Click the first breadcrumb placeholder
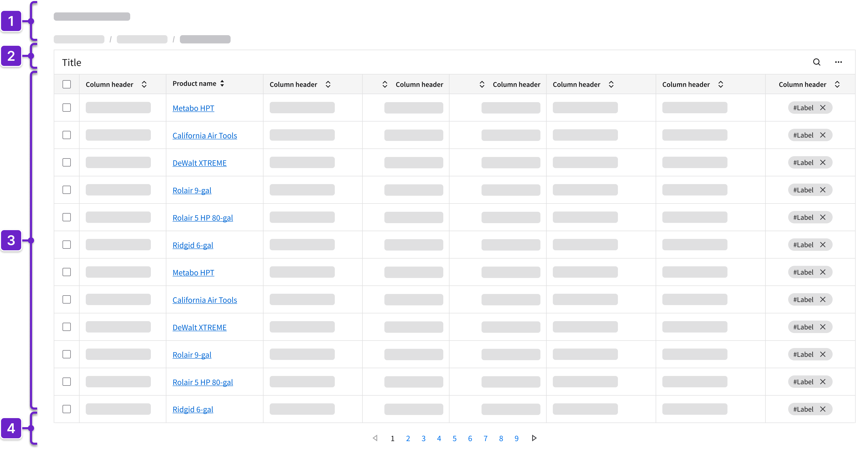Screen dimensions: 868x453 pyautogui.click(x=79, y=40)
